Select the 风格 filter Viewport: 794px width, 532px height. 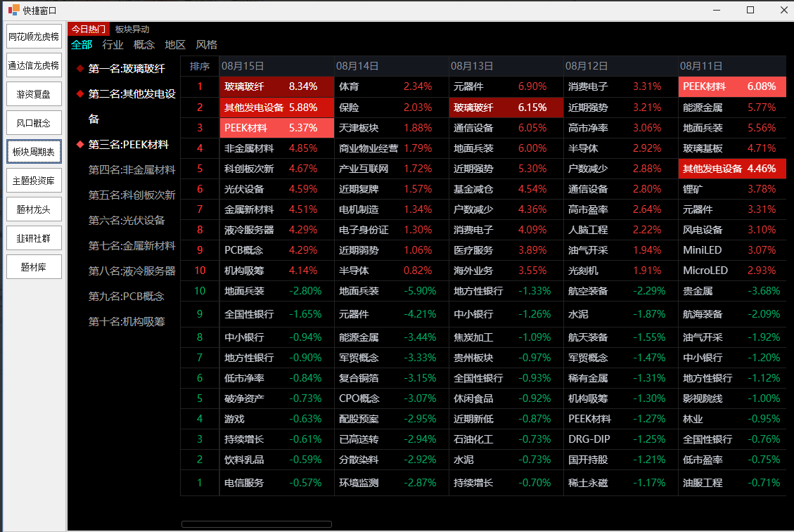click(x=206, y=44)
